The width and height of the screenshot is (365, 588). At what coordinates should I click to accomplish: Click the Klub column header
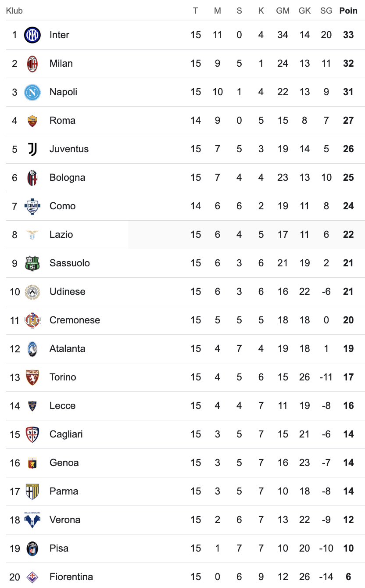pyautogui.click(x=14, y=11)
